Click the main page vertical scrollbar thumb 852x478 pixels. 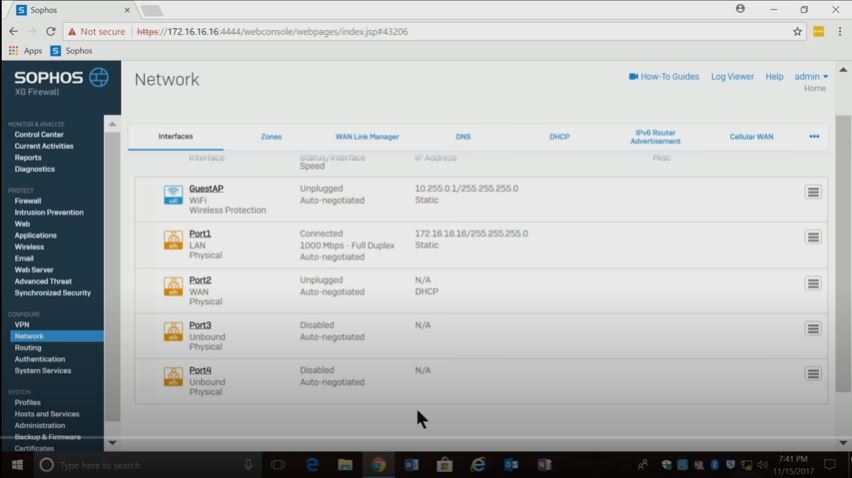click(843, 253)
